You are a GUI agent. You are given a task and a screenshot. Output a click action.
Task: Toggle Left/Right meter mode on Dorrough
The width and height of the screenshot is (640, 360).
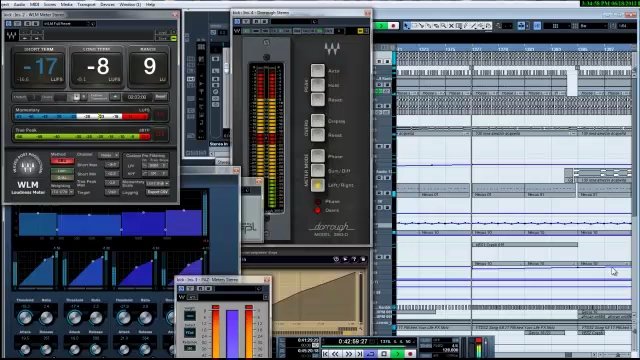coord(318,185)
